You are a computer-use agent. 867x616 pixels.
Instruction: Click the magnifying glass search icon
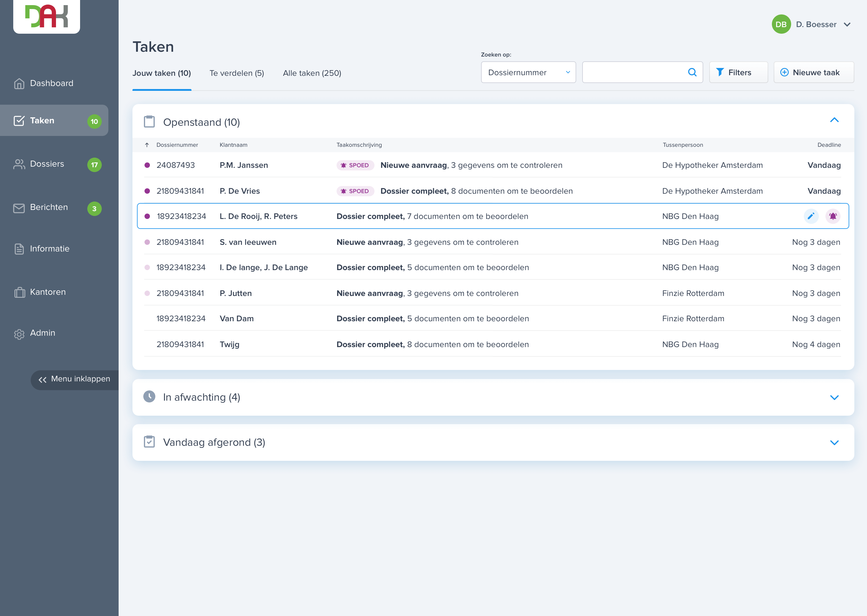692,72
